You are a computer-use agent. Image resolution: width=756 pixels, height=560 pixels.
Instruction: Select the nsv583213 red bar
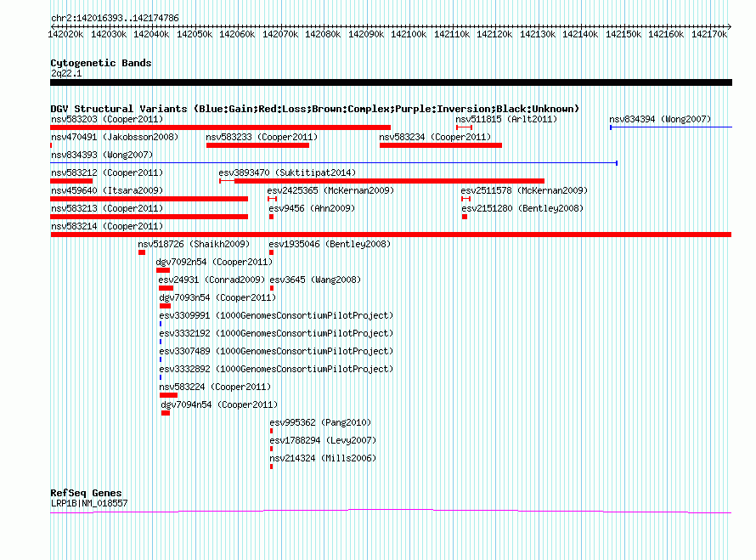coord(149,217)
